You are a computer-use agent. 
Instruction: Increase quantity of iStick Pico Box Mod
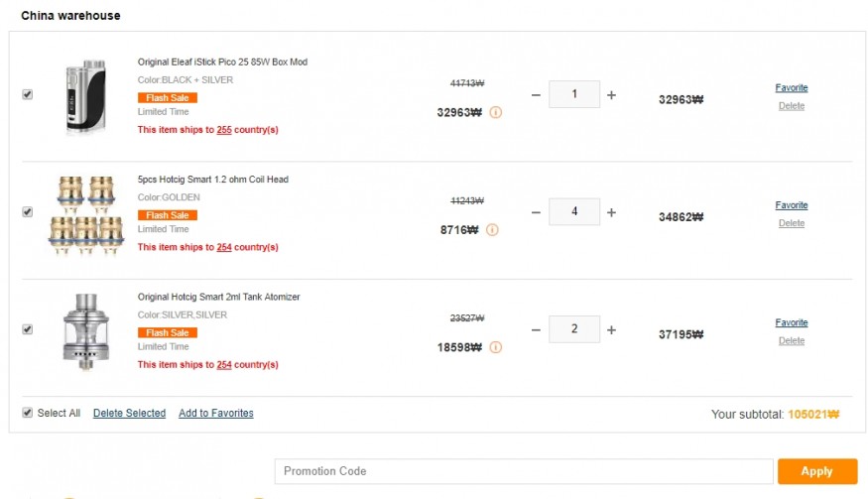tap(611, 95)
